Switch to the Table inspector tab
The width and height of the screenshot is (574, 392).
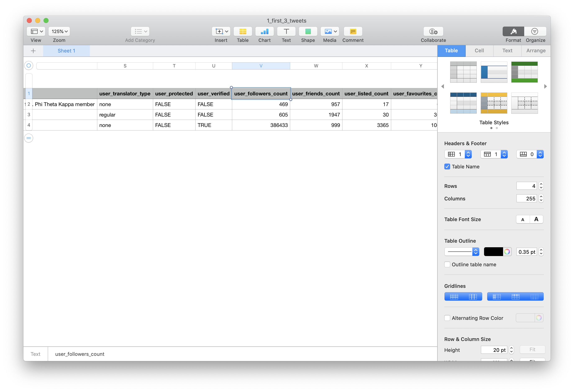[x=451, y=51]
